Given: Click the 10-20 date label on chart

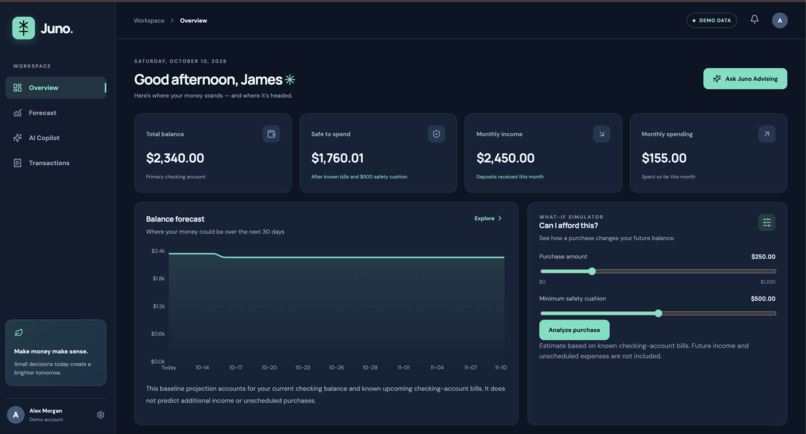Looking at the screenshot, I should (269, 368).
